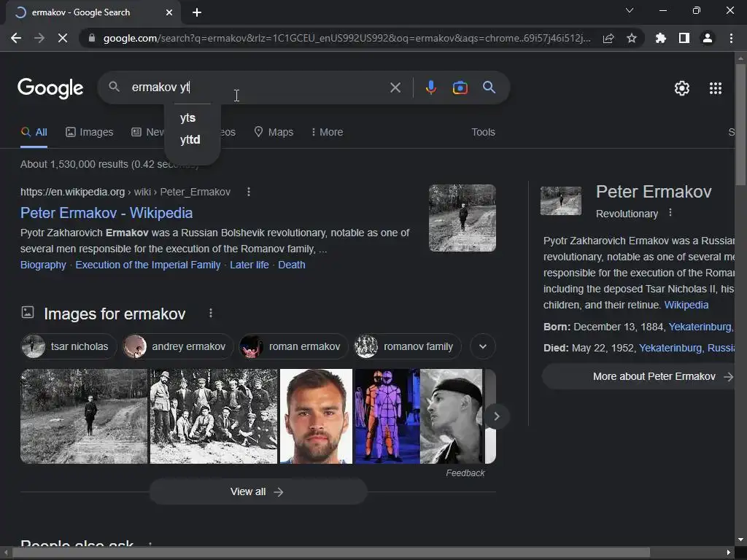This screenshot has width=747, height=560.
Task: Select the 'yttd' suggestion
Action: click(192, 139)
